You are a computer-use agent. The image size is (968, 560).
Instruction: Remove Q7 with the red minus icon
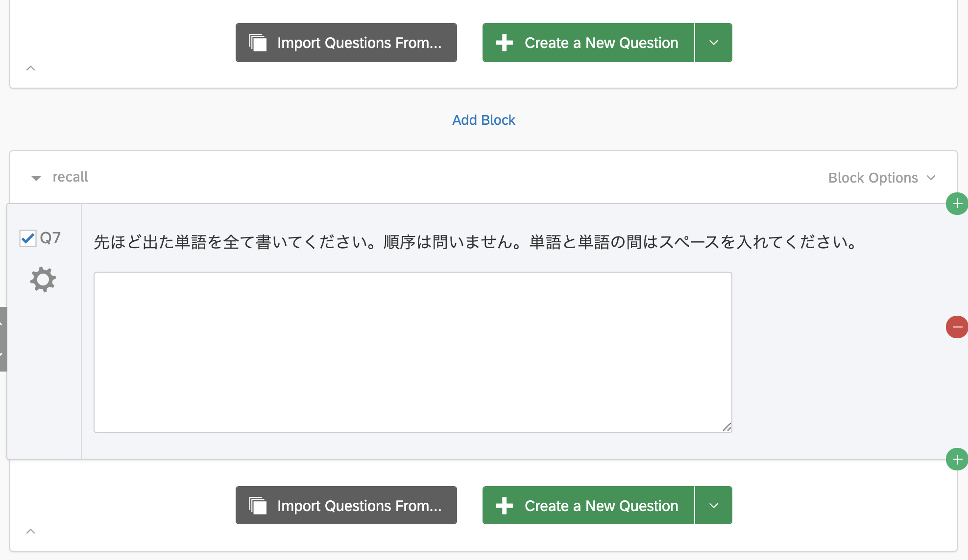tap(957, 327)
